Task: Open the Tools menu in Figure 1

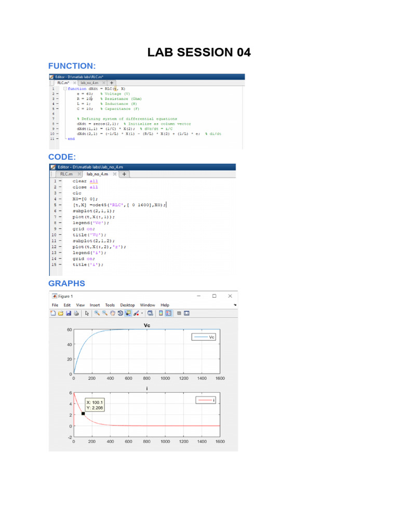Action: pos(110,305)
